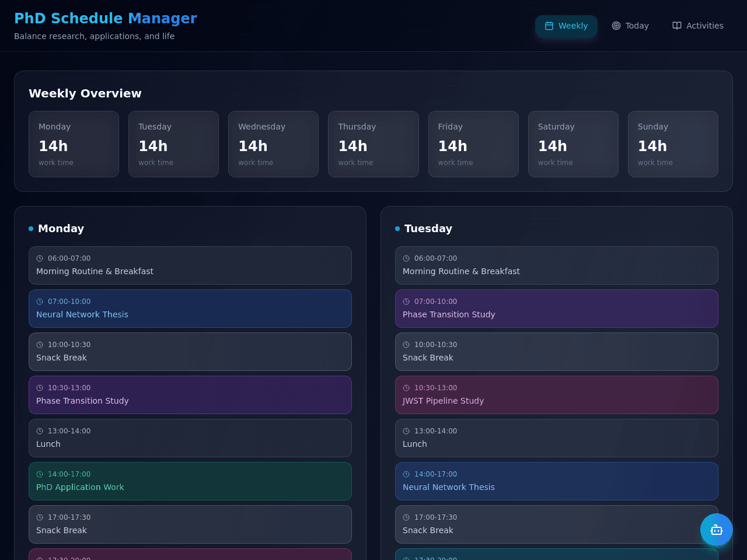Click clock icon on Tuesday 10:00-10:30 entry
747x560 pixels.
(x=406, y=345)
